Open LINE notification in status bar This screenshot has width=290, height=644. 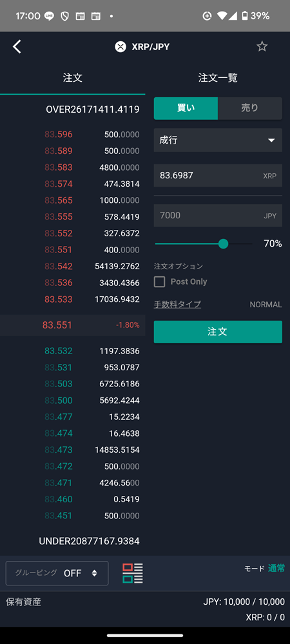(49, 16)
